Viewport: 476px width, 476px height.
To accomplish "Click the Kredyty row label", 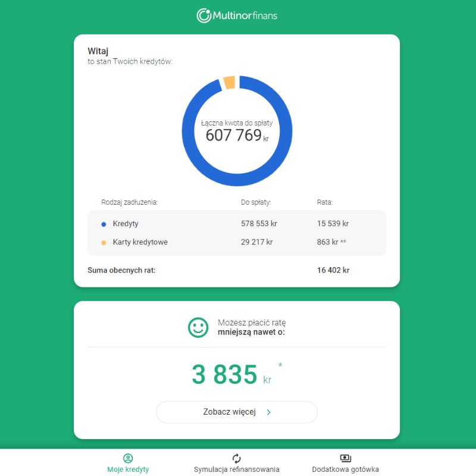I will tap(126, 224).
